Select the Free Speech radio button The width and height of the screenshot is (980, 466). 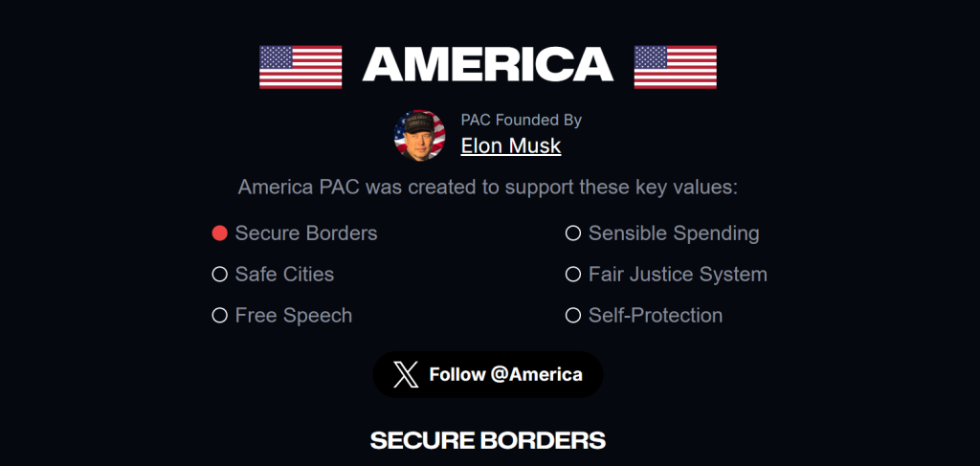[219, 316]
